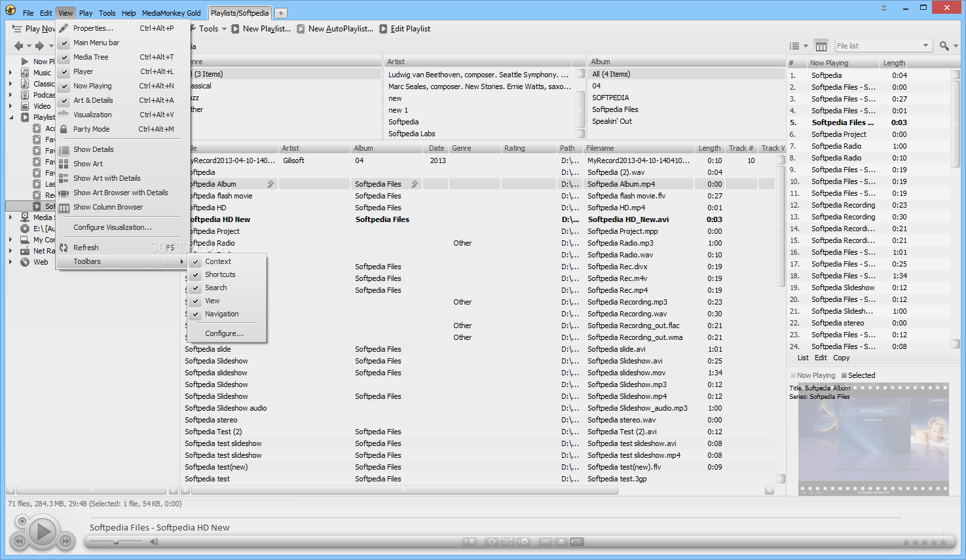Uncheck the Navigation toolbar

coord(221,314)
